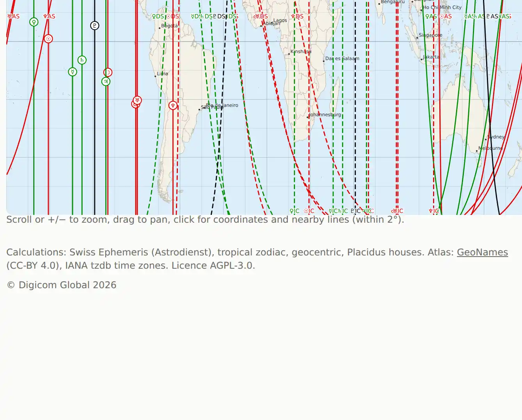Click the '© Digicom Global 2026' footer text
Viewport: 522px width, 420px height.
[x=62, y=285]
